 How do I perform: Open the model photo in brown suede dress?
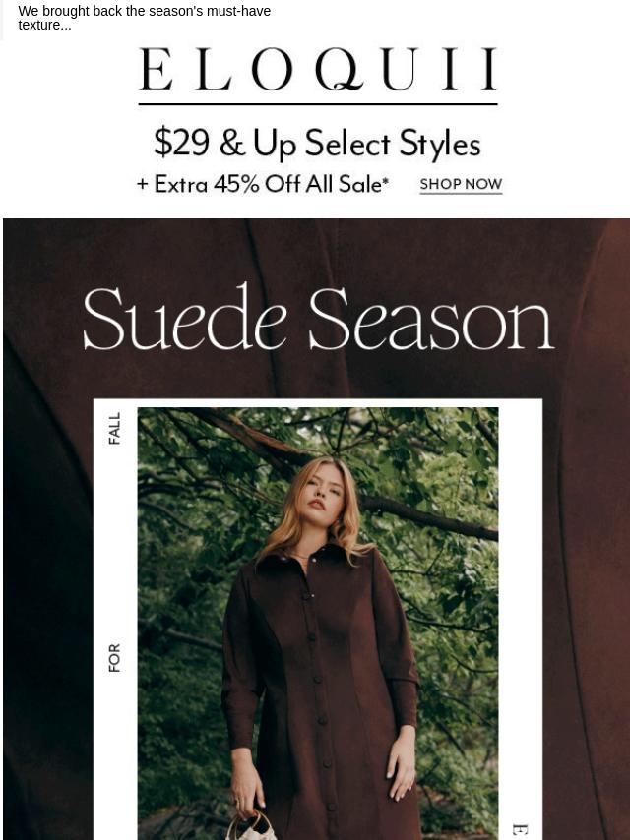(x=318, y=624)
